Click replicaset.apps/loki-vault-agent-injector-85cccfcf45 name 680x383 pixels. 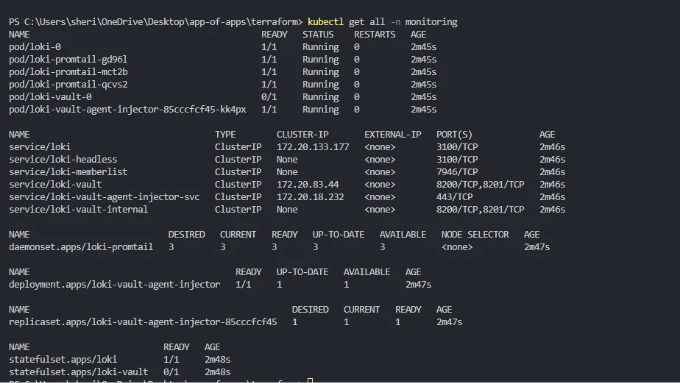point(143,322)
